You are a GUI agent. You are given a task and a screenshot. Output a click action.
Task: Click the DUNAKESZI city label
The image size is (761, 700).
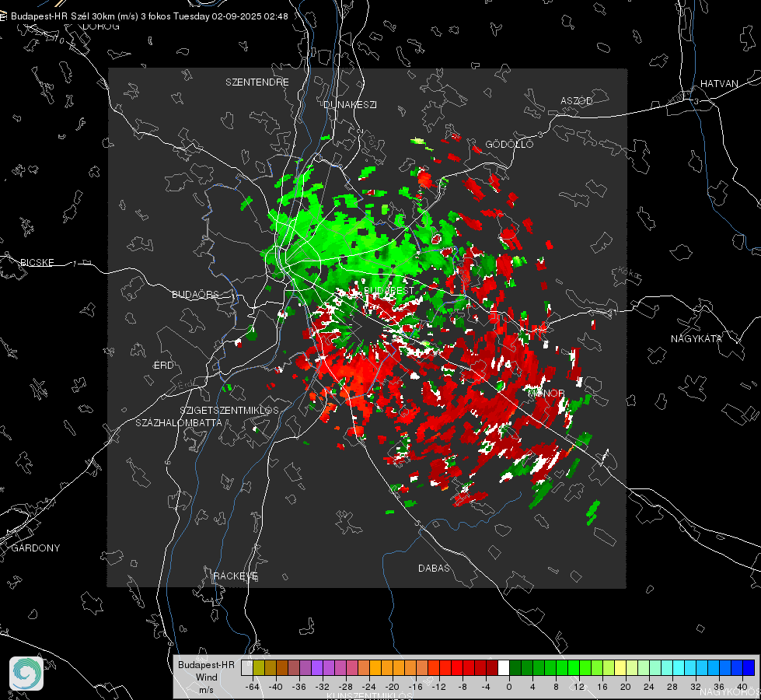350,104
